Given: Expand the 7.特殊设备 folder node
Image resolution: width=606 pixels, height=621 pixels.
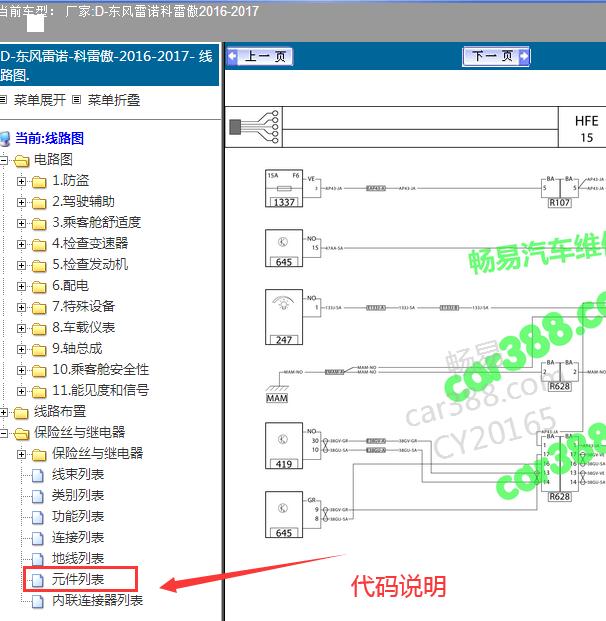Looking at the screenshot, I should [21, 307].
